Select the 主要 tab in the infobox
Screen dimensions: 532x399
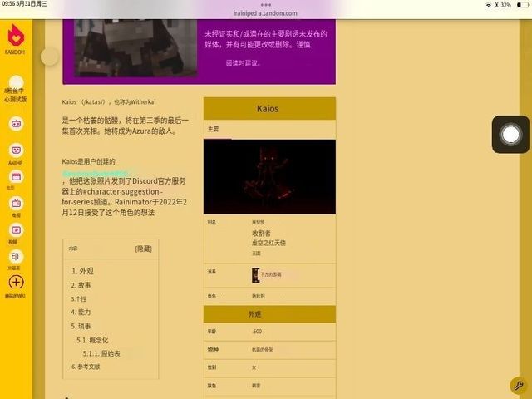click(214, 130)
